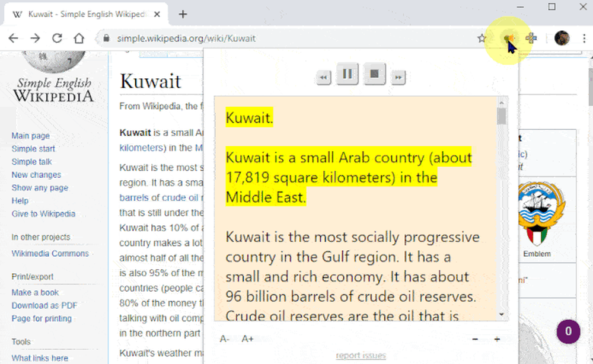Click the reader panel scrollbar thumb

[x=502, y=116]
